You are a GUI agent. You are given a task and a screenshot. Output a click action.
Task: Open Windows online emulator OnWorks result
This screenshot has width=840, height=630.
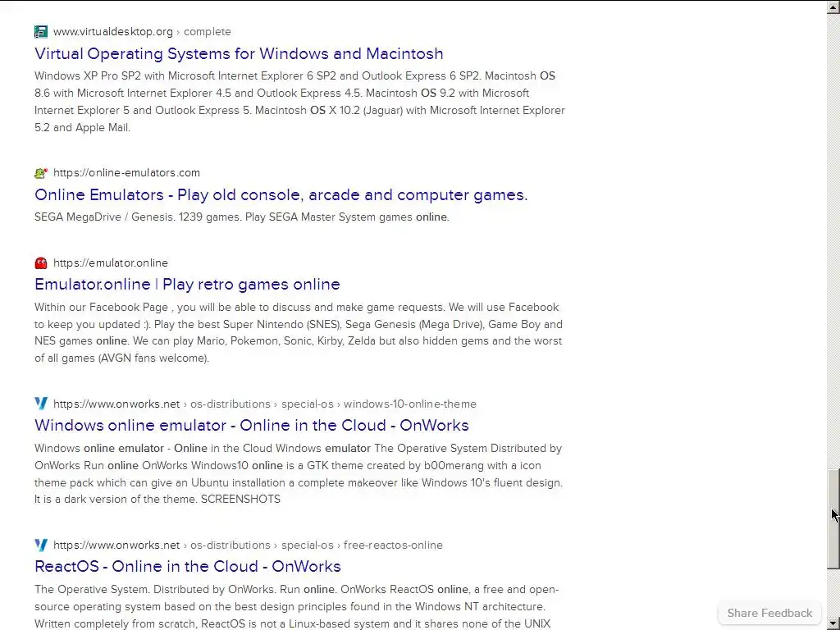[x=252, y=426]
